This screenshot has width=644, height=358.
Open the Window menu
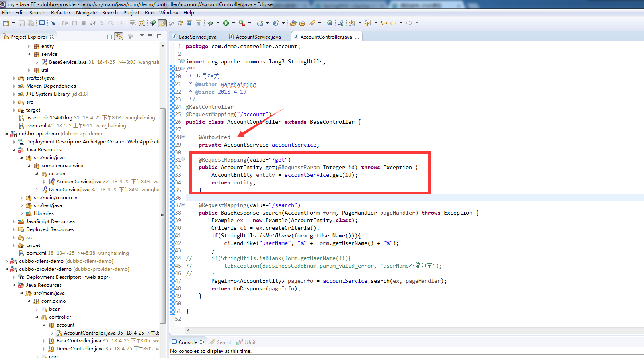click(x=168, y=13)
